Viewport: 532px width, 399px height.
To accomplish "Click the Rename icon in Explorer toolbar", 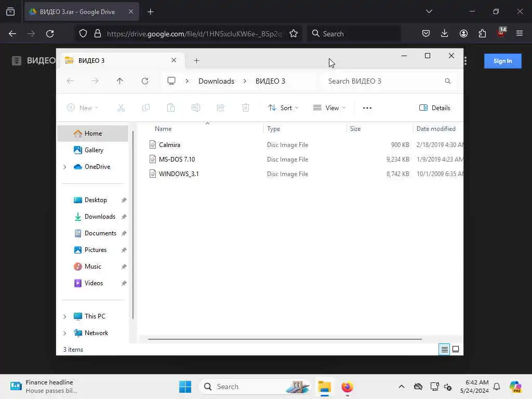I will point(196,108).
